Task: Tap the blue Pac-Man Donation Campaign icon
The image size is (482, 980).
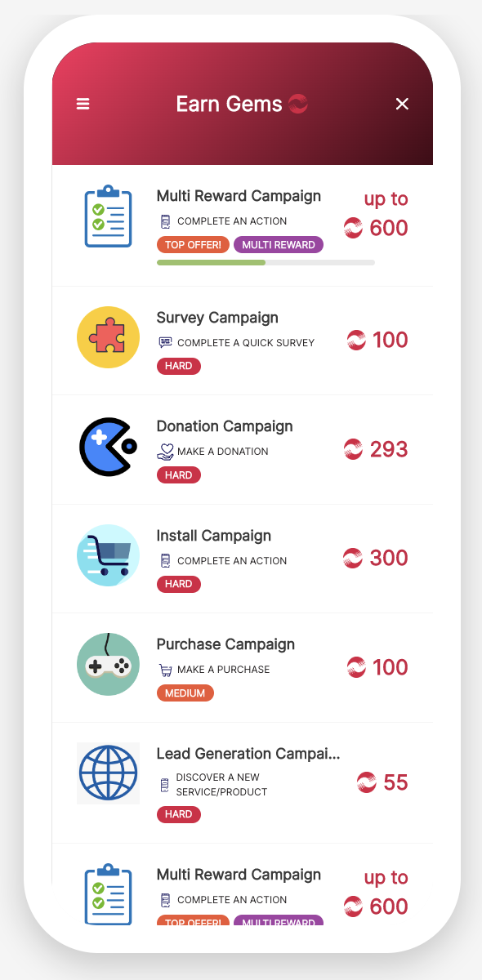Action: pyautogui.click(x=108, y=447)
